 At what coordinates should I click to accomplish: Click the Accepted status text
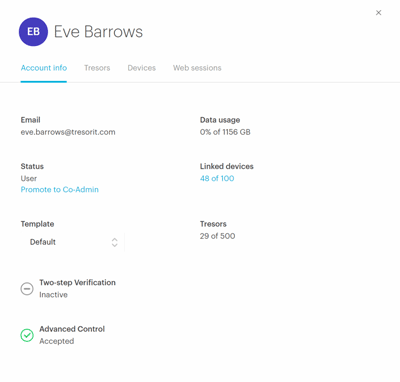click(x=57, y=341)
